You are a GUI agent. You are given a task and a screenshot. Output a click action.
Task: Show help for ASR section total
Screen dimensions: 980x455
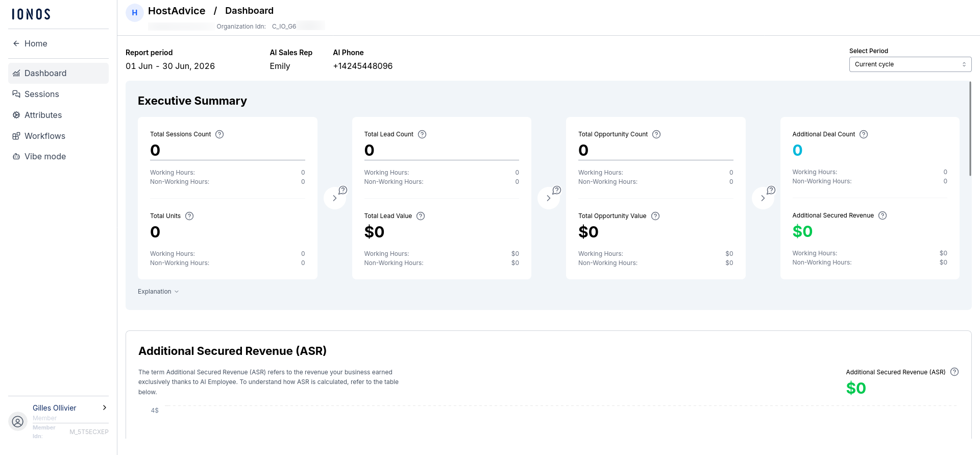click(x=954, y=372)
